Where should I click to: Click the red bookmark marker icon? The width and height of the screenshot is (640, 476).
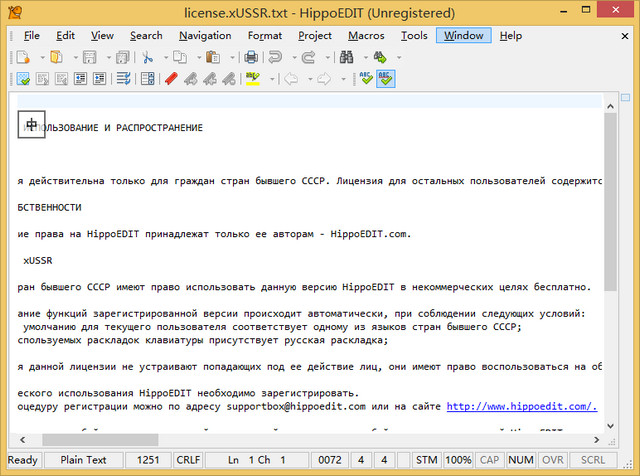(170, 79)
